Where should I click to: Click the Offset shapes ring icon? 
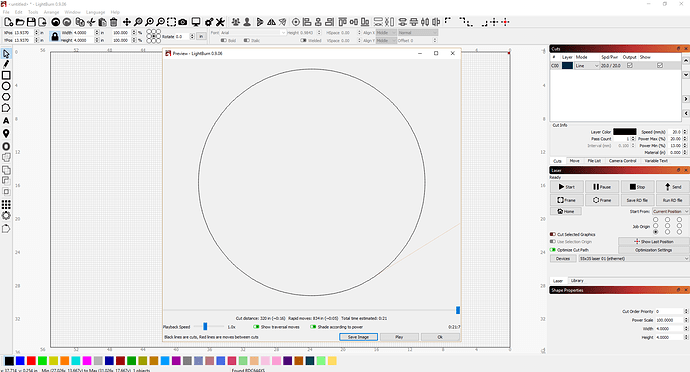click(x=6, y=146)
